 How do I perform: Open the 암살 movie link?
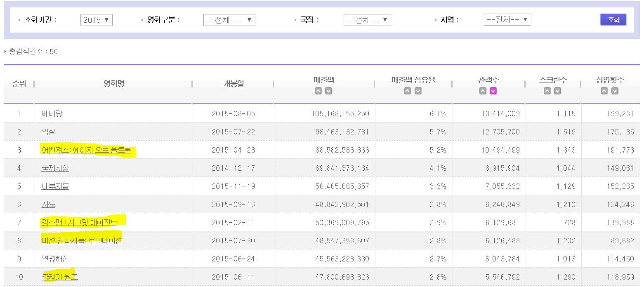point(49,132)
